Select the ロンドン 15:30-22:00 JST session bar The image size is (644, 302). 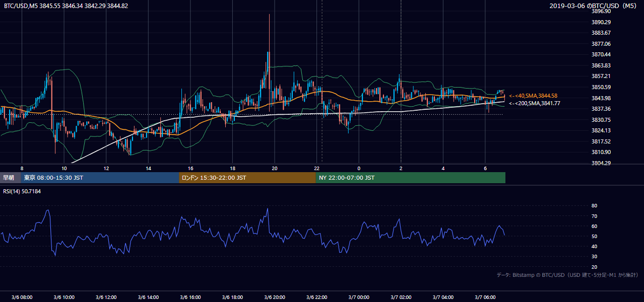247,178
